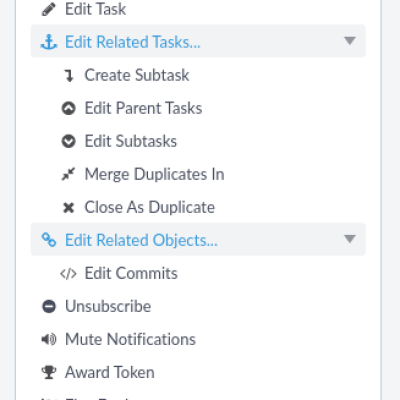The width and height of the screenshot is (400, 400).
Task: Collapse Edit Related Objects with its arrow
Action: 350,239
